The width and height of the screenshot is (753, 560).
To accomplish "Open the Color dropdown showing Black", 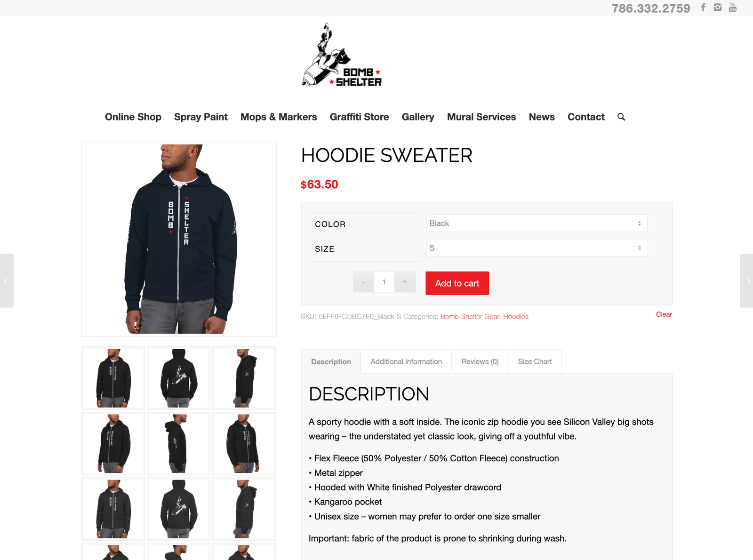I will click(x=537, y=224).
